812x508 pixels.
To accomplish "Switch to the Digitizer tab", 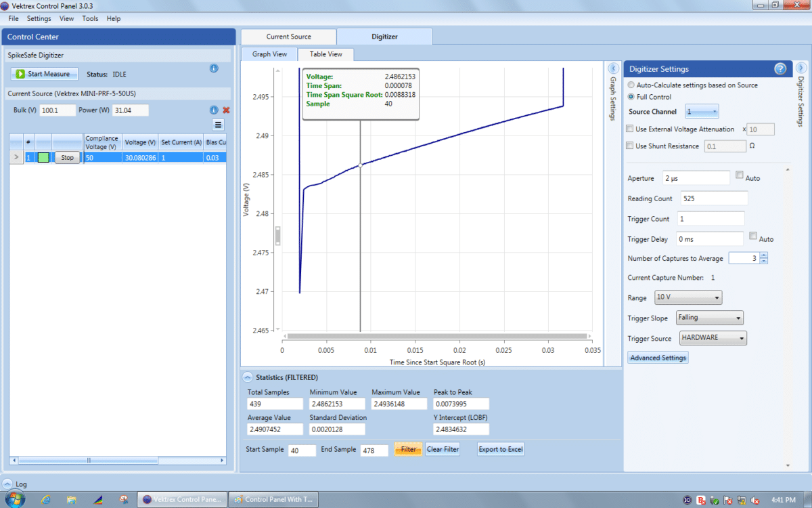I will (x=384, y=37).
